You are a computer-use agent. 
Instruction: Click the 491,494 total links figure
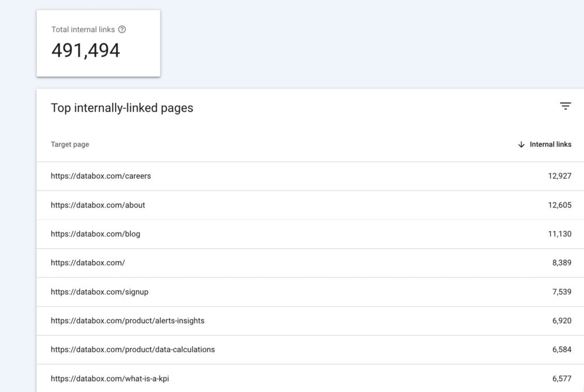pyautogui.click(x=86, y=51)
